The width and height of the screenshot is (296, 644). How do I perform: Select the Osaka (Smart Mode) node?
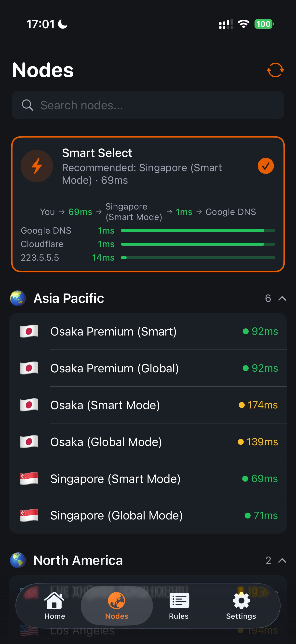[148, 405]
